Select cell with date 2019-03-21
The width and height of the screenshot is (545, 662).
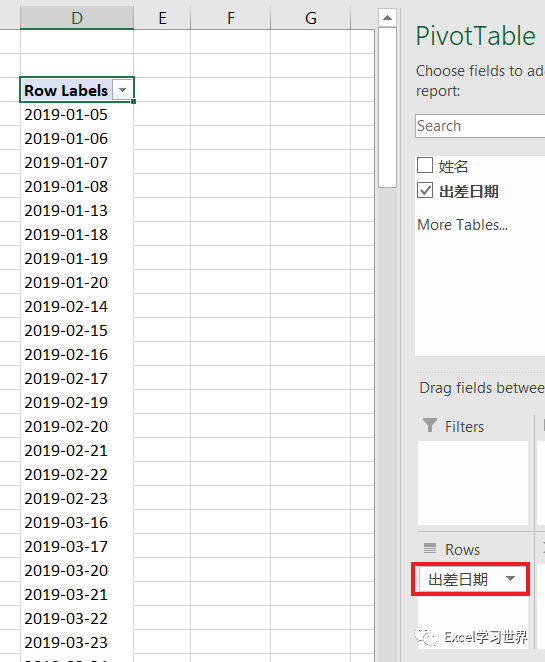point(77,594)
